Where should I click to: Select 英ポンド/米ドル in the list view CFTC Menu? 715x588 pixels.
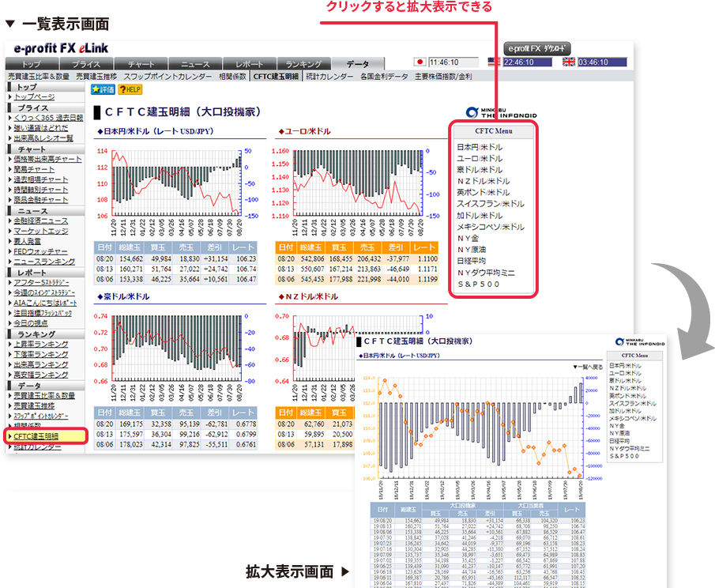pos(484,193)
